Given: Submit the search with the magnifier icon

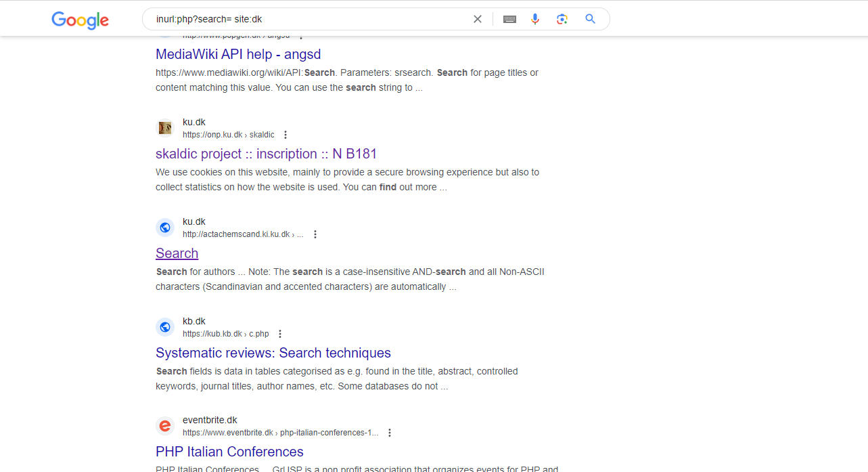Looking at the screenshot, I should [591, 19].
